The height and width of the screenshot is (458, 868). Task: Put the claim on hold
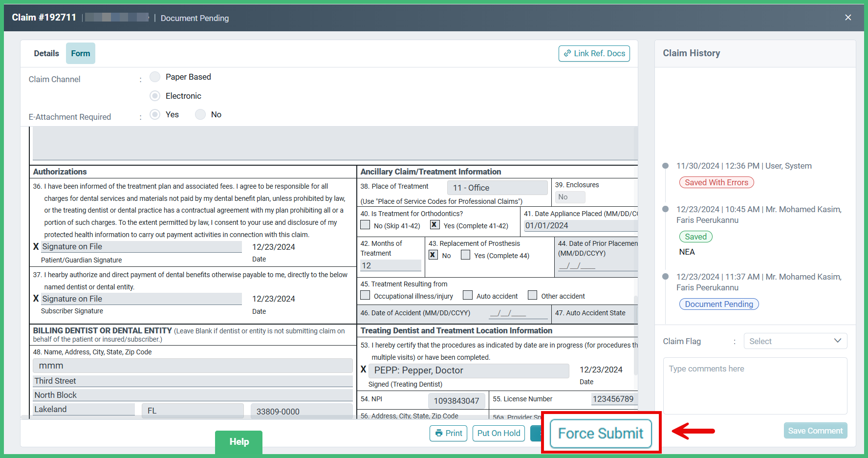(499, 433)
